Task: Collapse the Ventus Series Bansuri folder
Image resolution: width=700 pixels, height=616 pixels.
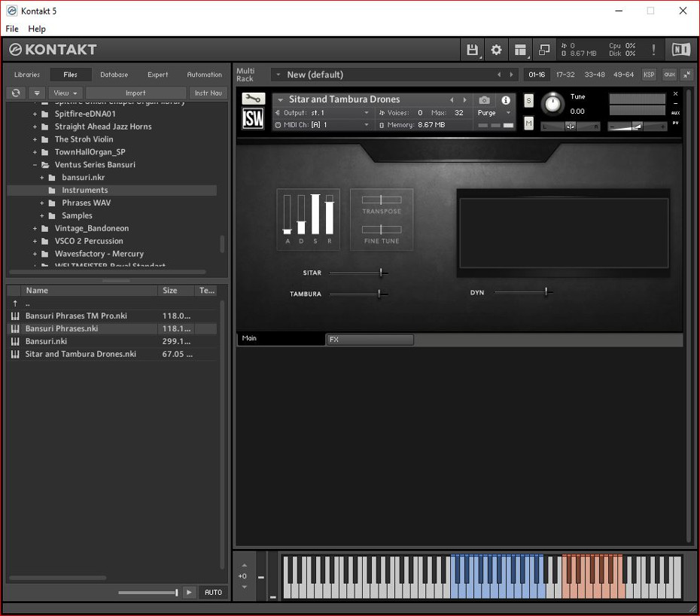Action: pos(35,165)
